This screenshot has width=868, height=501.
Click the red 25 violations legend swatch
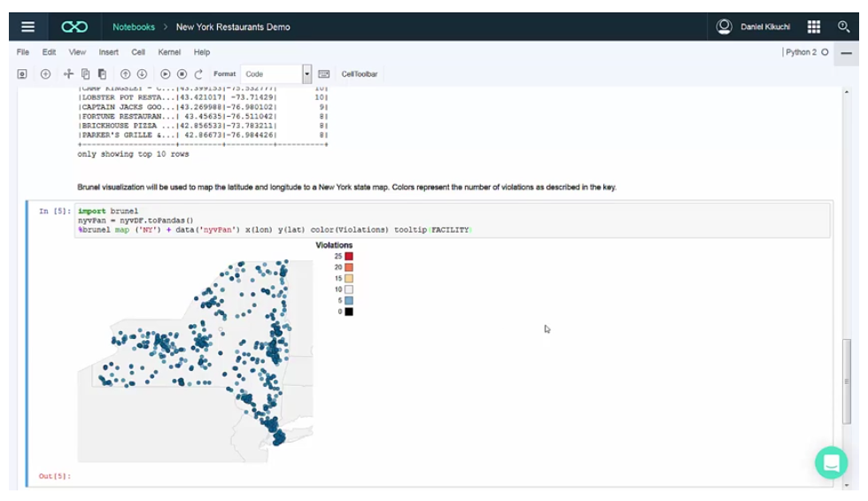click(x=349, y=256)
